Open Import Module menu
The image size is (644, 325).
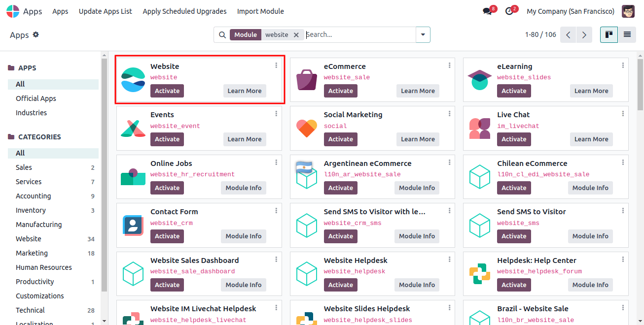[x=260, y=11]
